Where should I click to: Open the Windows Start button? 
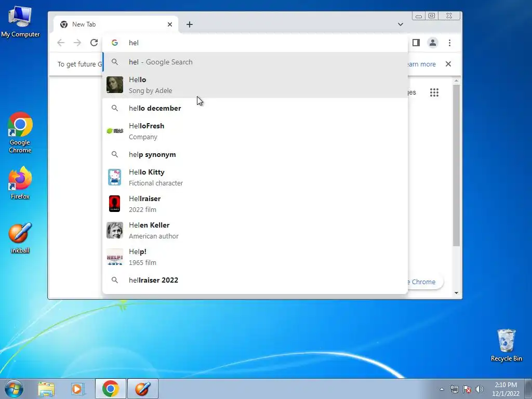click(14, 389)
